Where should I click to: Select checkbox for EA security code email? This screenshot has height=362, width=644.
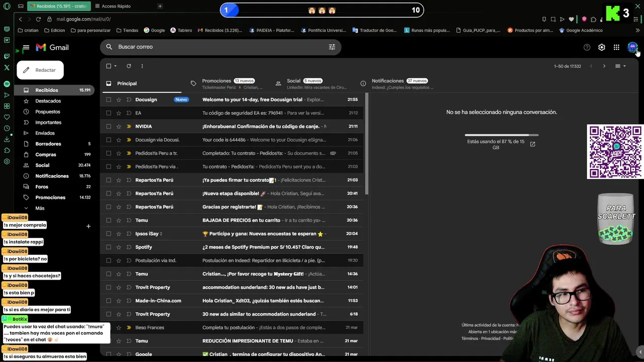pyautogui.click(x=108, y=113)
